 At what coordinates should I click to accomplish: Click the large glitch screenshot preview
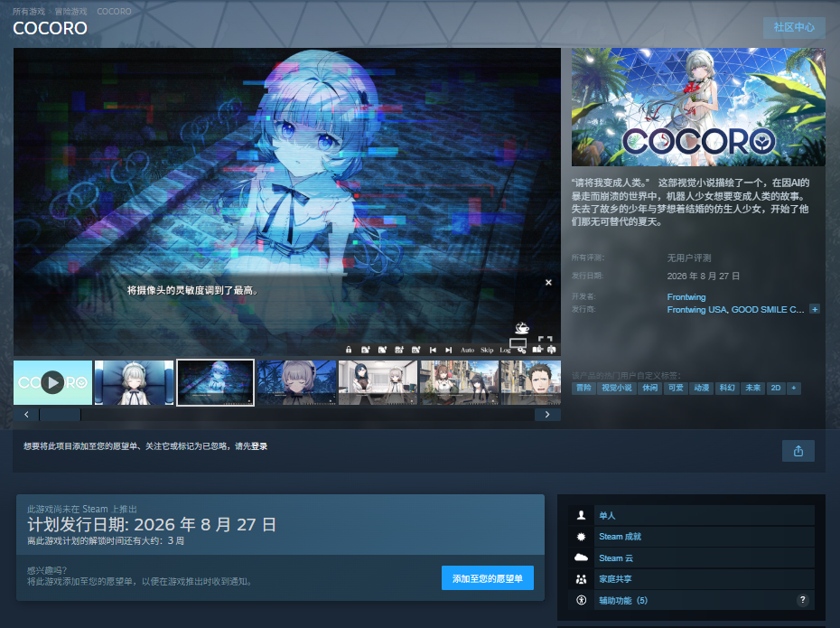(287, 202)
